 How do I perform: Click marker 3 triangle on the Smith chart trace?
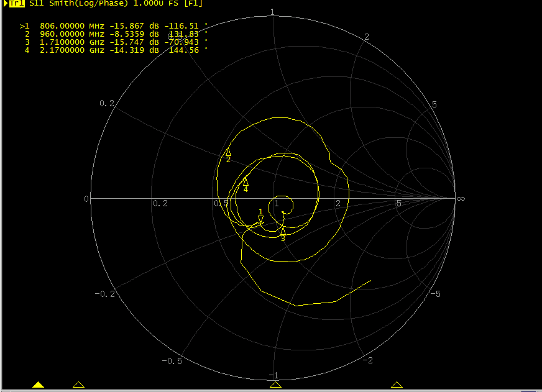coord(283,230)
